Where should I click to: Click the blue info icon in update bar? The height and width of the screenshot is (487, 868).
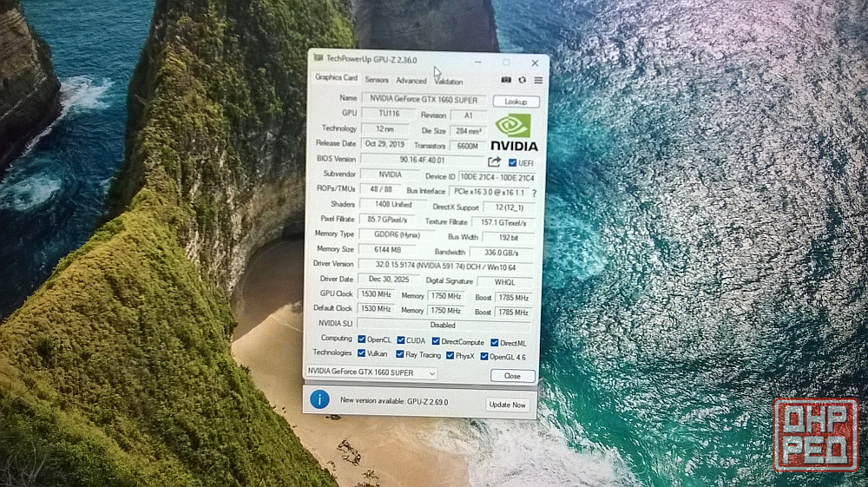(320, 399)
